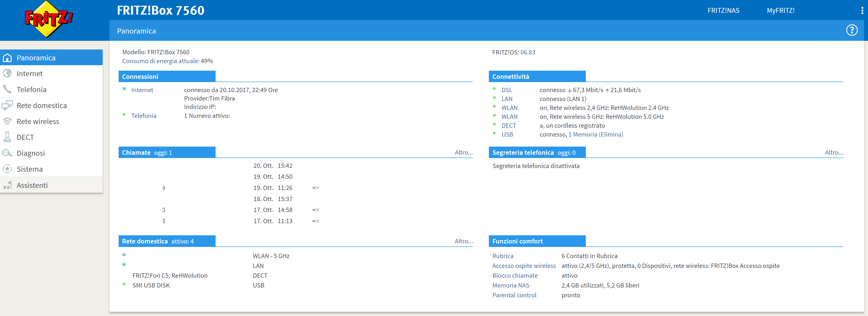Click Altro... in the Chiamate section
This screenshot has height=316, width=868.
463,152
